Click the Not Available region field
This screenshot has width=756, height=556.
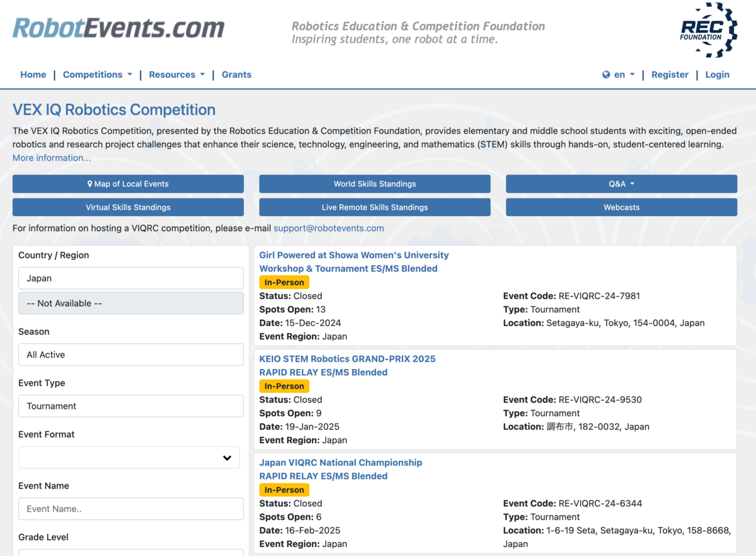131,304
